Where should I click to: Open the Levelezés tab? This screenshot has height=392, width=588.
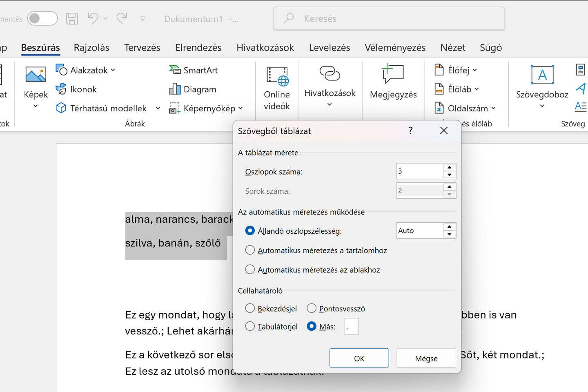point(330,48)
